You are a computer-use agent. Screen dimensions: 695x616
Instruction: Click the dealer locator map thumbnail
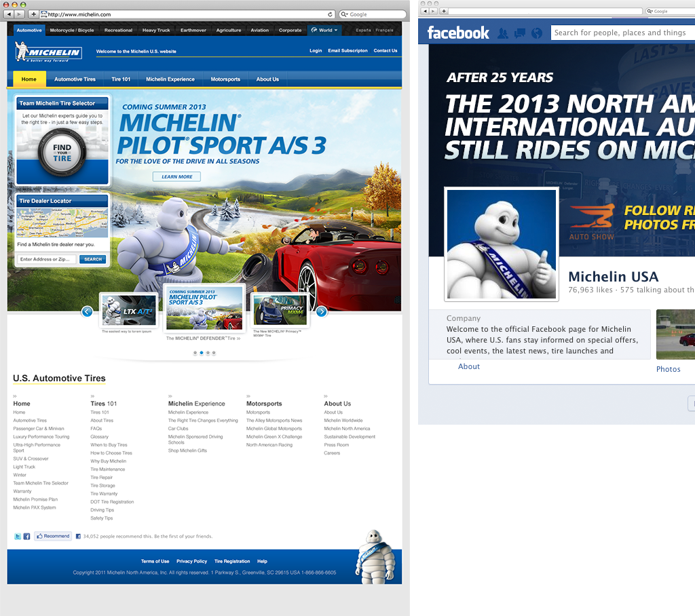(62, 223)
